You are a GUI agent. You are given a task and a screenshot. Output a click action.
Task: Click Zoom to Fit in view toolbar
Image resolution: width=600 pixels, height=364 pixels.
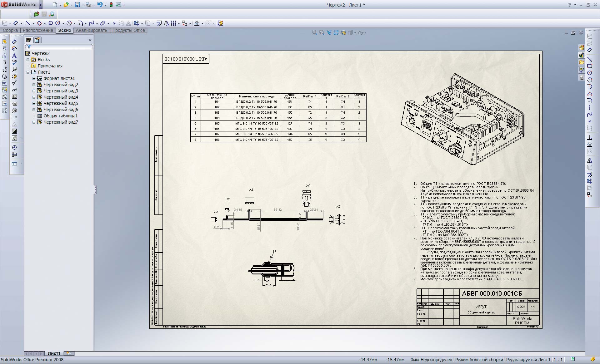coord(314,32)
